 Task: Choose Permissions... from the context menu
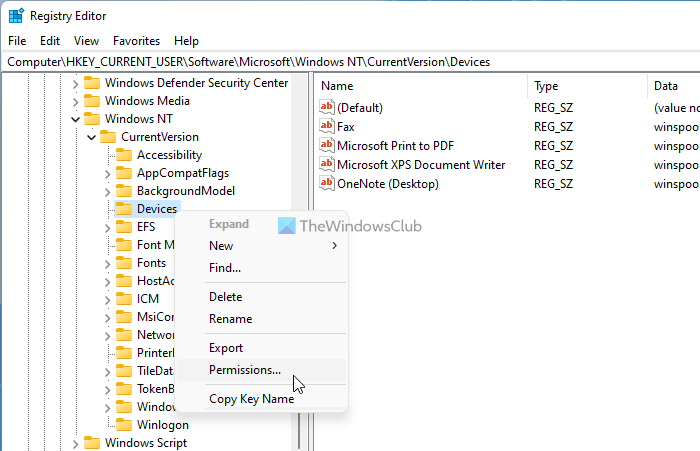tap(245, 370)
